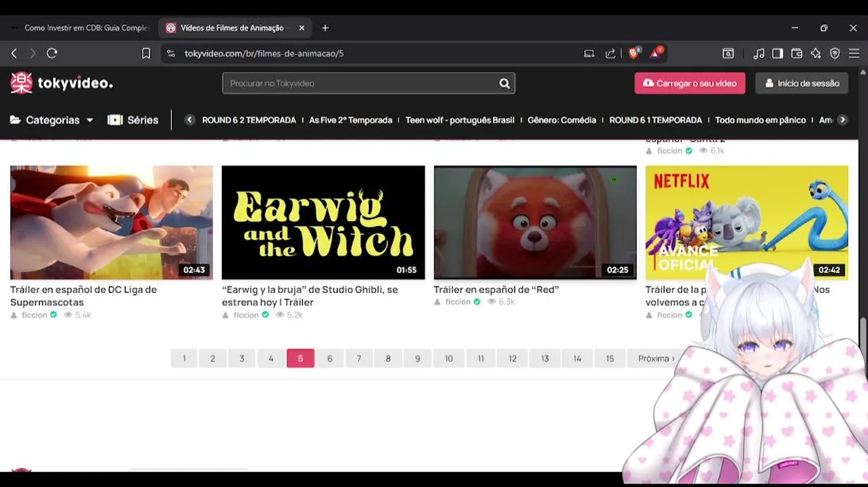Open the Brave Shields lion icon
The image size is (868, 487).
coord(633,53)
